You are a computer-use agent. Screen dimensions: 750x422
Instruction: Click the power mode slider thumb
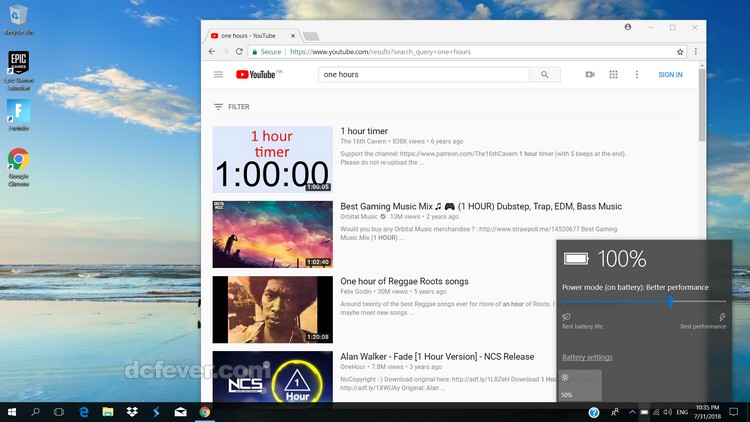point(671,301)
